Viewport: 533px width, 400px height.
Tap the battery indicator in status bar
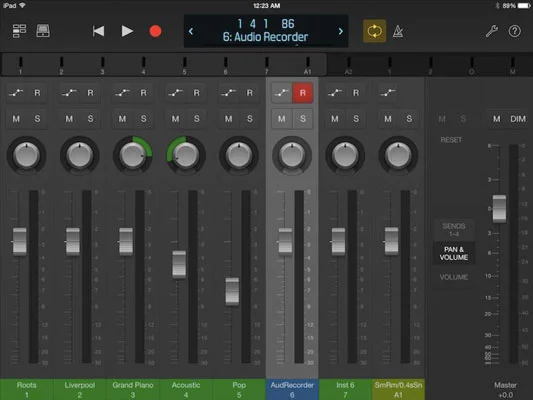click(x=523, y=6)
